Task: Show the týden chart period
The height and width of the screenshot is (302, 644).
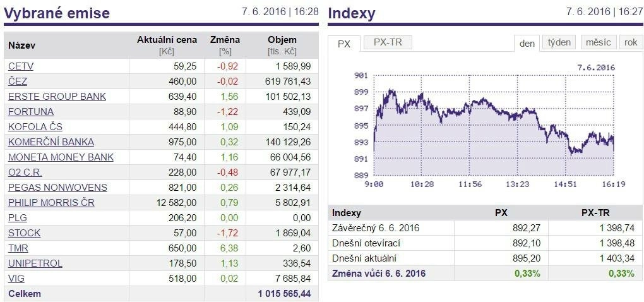Action: (x=559, y=42)
